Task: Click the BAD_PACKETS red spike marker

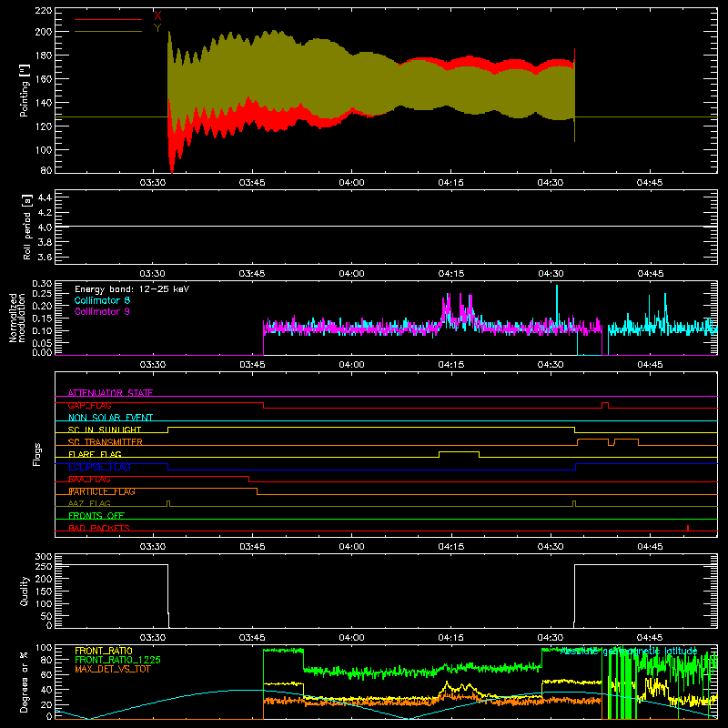Action: (x=688, y=528)
